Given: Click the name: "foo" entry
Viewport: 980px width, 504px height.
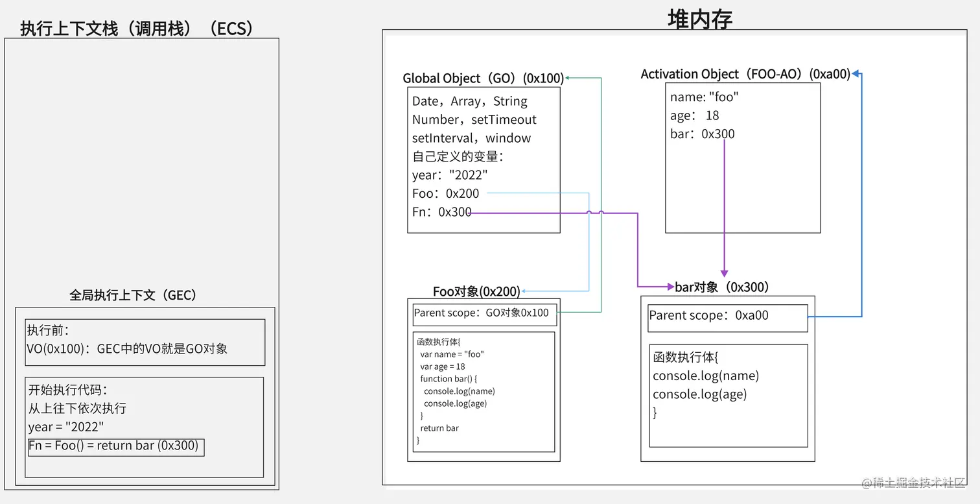Looking at the screenshot, I should pyautogui.click(x=705, y=97).
